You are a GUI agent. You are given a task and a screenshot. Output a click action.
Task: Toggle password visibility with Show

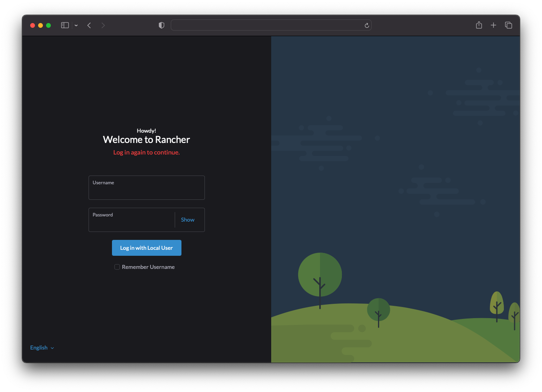(x=187, y=219)
